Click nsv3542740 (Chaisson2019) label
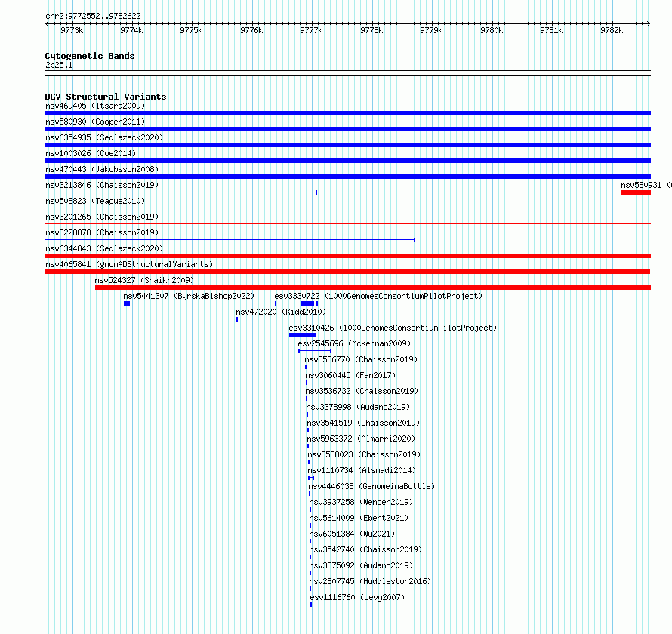This screenshot has width=672, height=634. pos(365,549)
